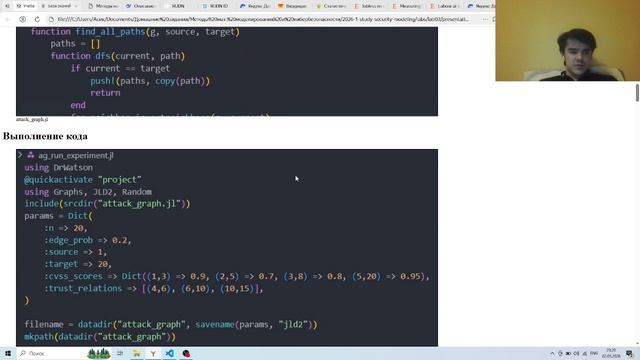Open the Windows Start menu
This screenshot has width=640, height=360.
coord(7,353)
